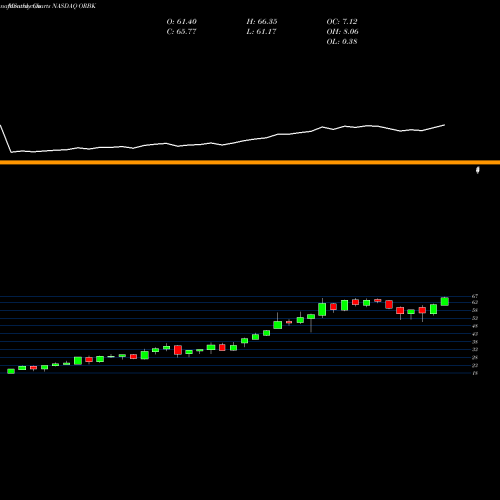Select the leftmost green candlestick
This screenshot has height=500, width=500.
click(x=11, y=371)
